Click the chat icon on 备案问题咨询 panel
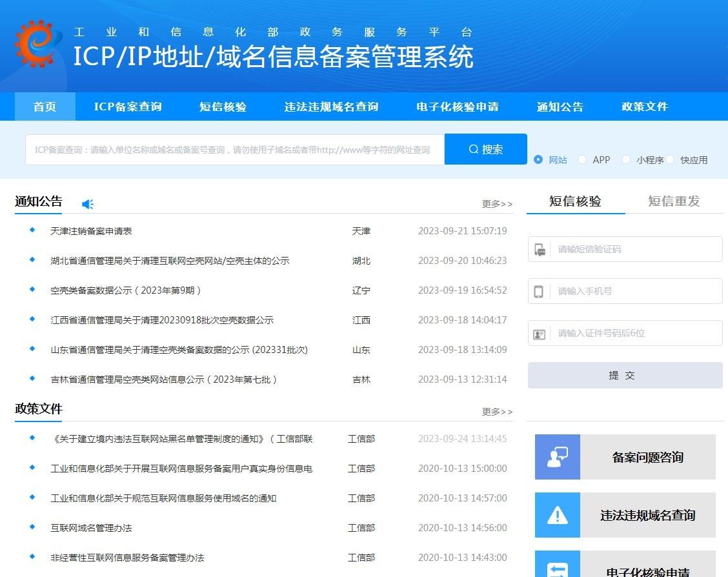The height and width of the screenshot is (577, 728). [x=557, y=457]
